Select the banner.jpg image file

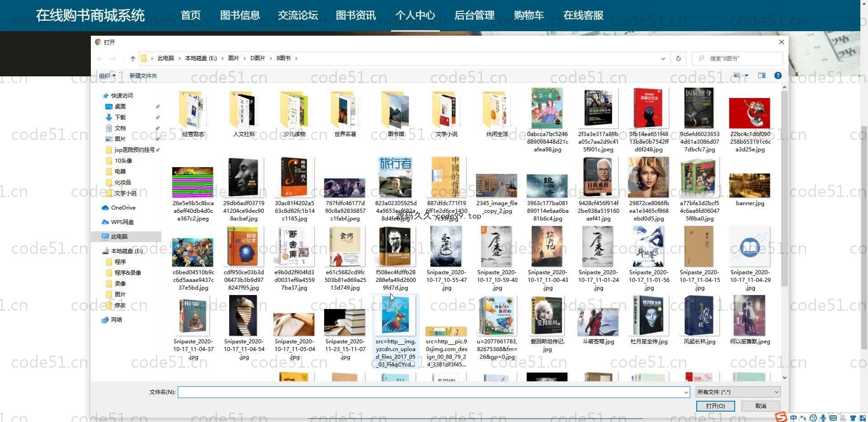[750, 190]
